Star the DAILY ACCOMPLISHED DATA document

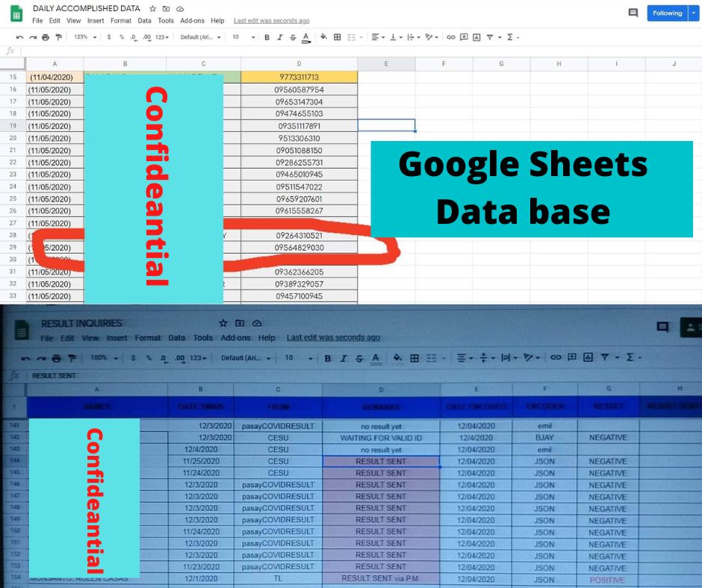[152, 8]
